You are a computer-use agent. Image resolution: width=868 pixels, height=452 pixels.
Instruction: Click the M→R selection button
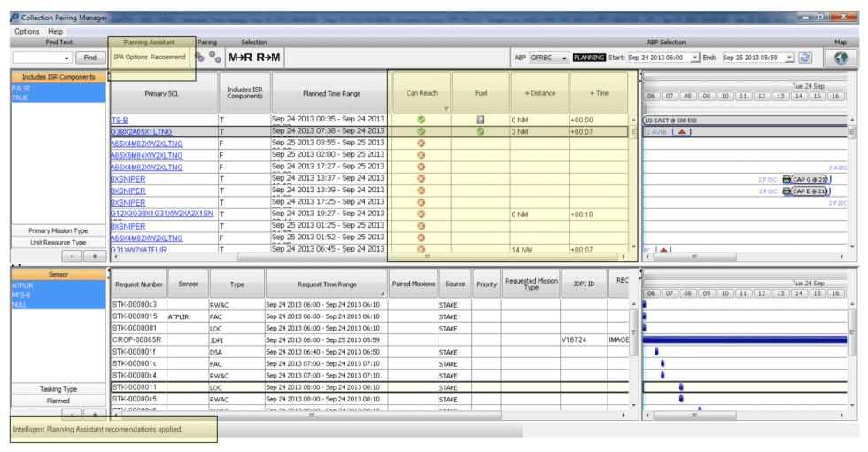tap(240, 58)
